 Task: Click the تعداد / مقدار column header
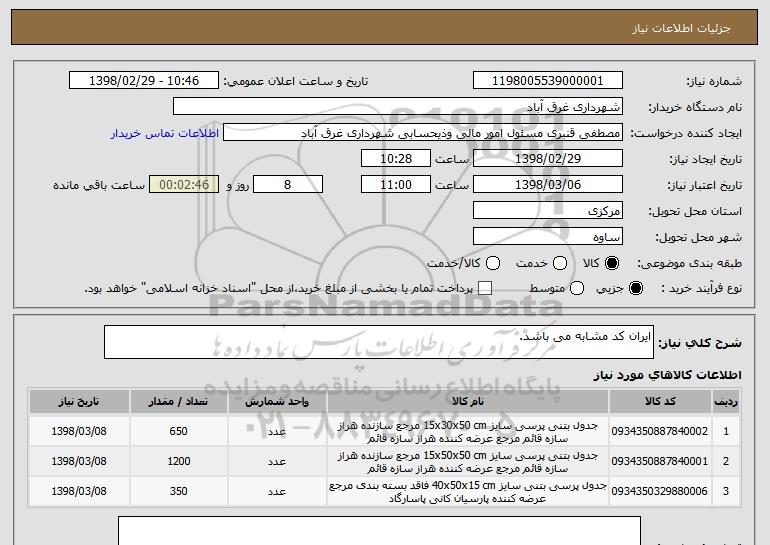[x=178, y=402]
